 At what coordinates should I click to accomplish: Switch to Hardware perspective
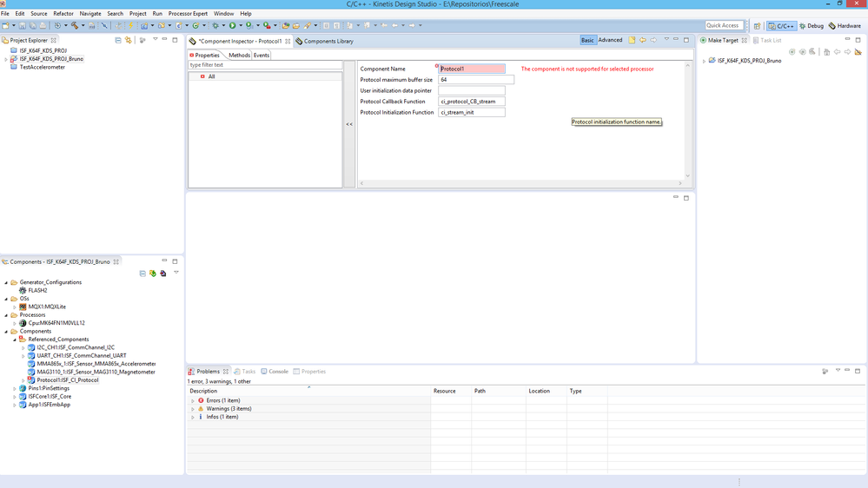(845, 26)
